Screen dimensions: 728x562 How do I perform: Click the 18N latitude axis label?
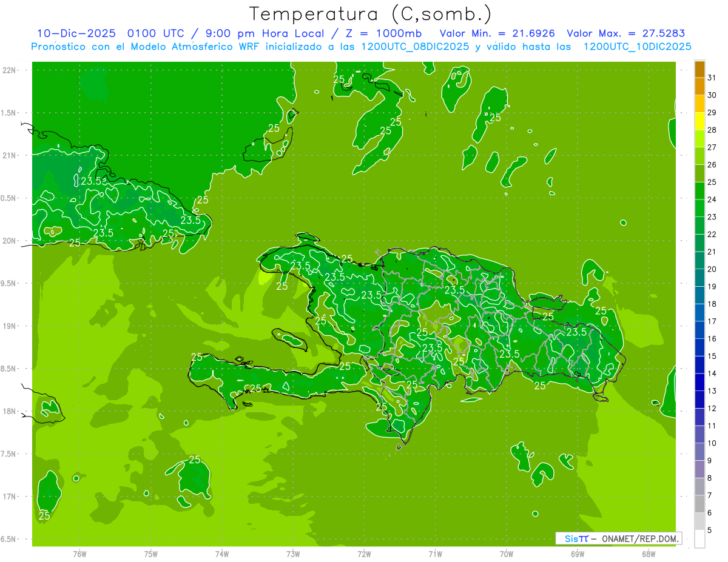(8, 411)
